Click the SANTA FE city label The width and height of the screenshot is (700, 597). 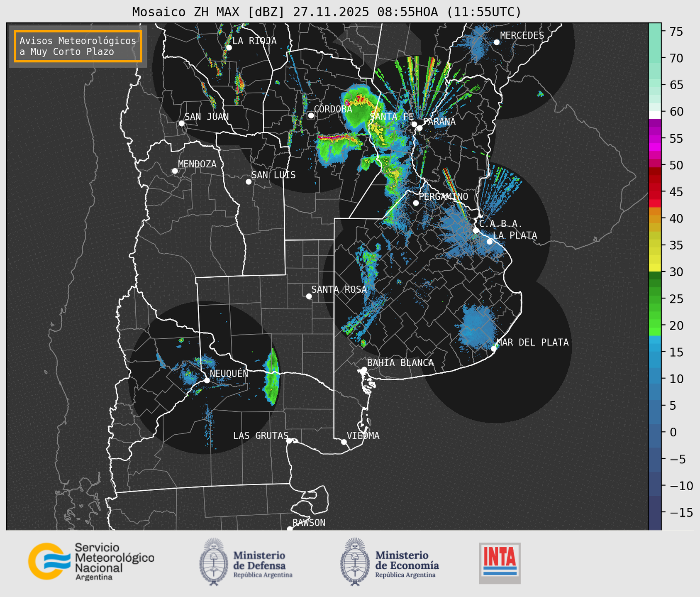coord(392,117)
